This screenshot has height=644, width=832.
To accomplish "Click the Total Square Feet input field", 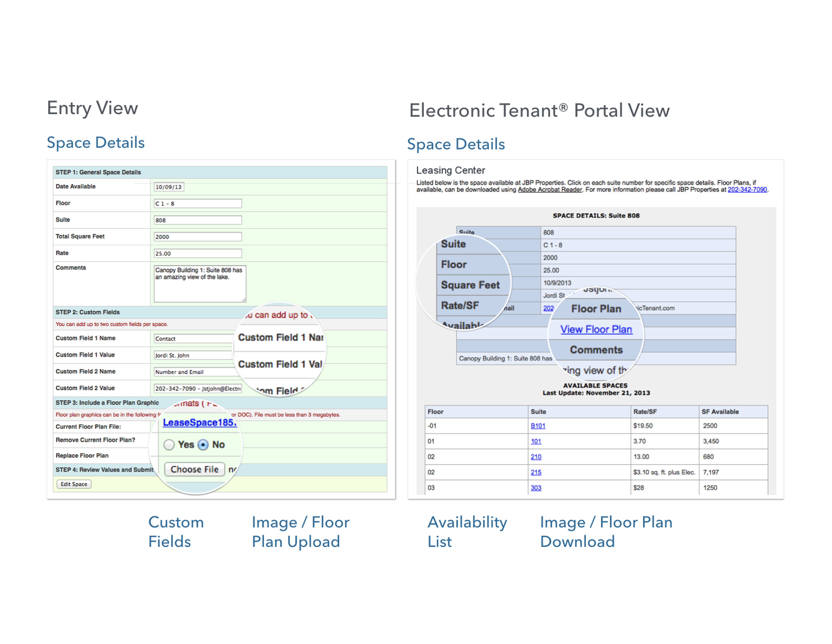I will click(198, 237).
